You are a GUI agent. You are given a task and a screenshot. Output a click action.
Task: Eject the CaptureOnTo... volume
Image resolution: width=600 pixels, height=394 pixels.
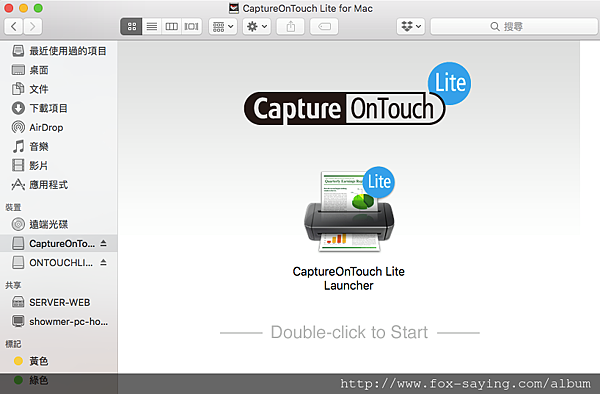pos(103,243)
